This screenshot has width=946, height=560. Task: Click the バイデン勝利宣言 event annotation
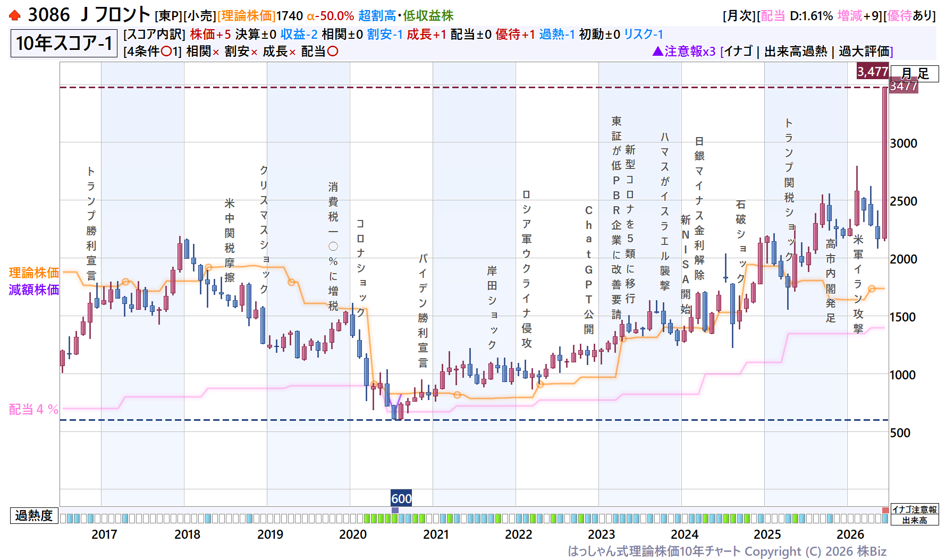pos(423,311)
